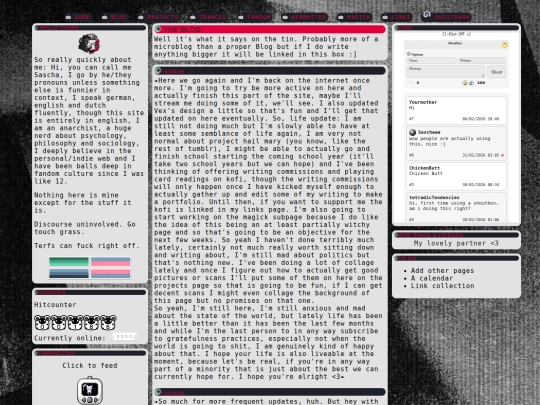The image size is (540, 405).
Task: Focus the shoutbox Website field
Action: (481, 61)
